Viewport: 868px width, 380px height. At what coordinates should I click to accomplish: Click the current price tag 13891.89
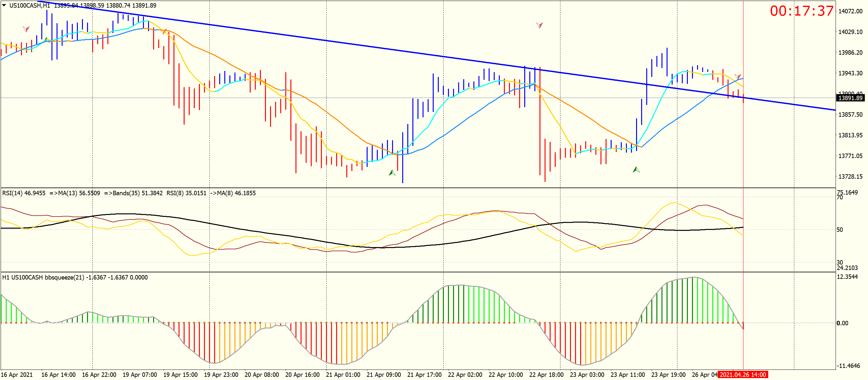click(x=850, y=98)
